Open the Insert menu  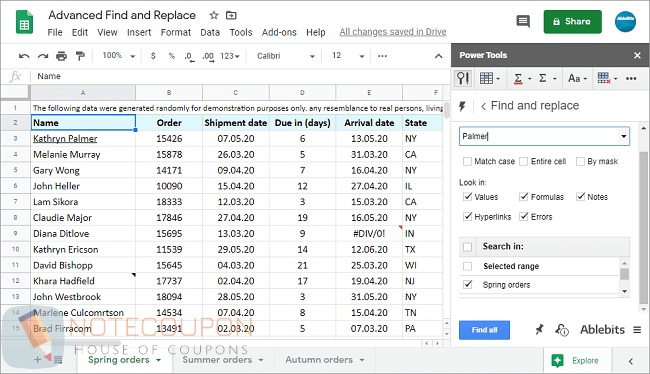[139, 32]
